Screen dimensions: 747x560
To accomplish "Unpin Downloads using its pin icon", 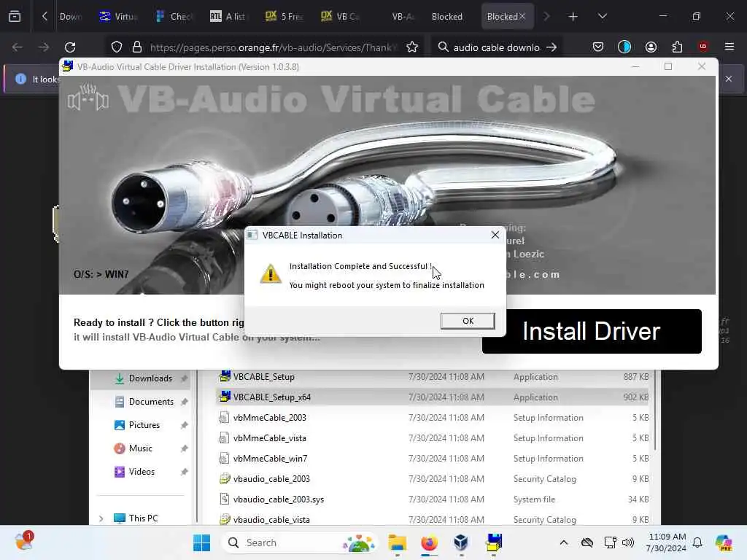I will click(184, 378).
